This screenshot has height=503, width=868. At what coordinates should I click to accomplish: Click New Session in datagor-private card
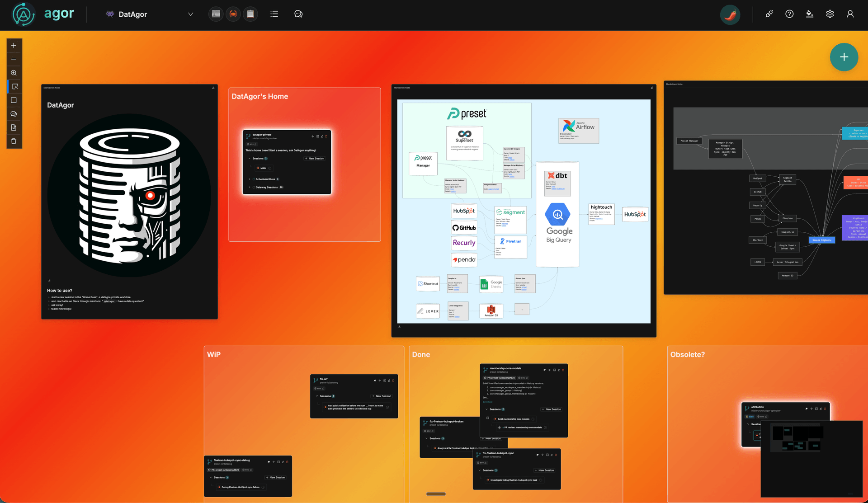pyautogui.click(x=315, y=159)
